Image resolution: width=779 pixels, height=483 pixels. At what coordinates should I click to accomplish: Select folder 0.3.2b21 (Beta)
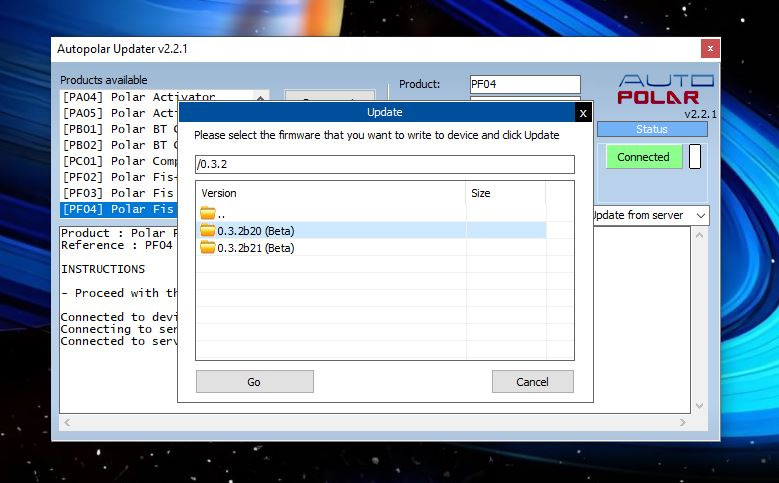[x=371, y=247]
